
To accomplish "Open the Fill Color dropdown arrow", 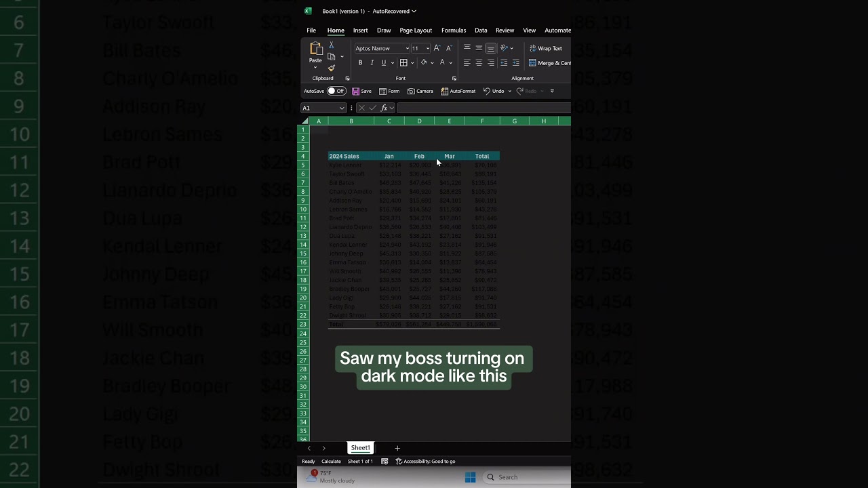I will point(432,62).
